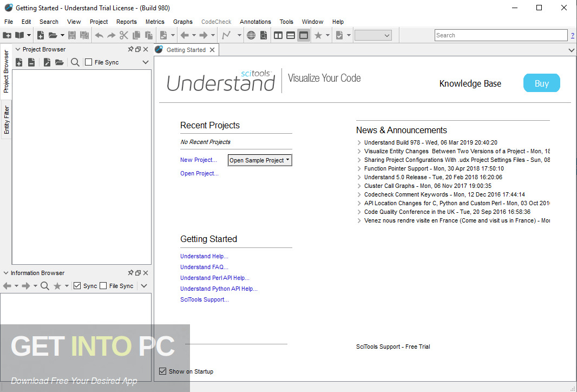Click the open folder icon in Project Browser
This screenshot has height=392, width=577.
point(59,63)
